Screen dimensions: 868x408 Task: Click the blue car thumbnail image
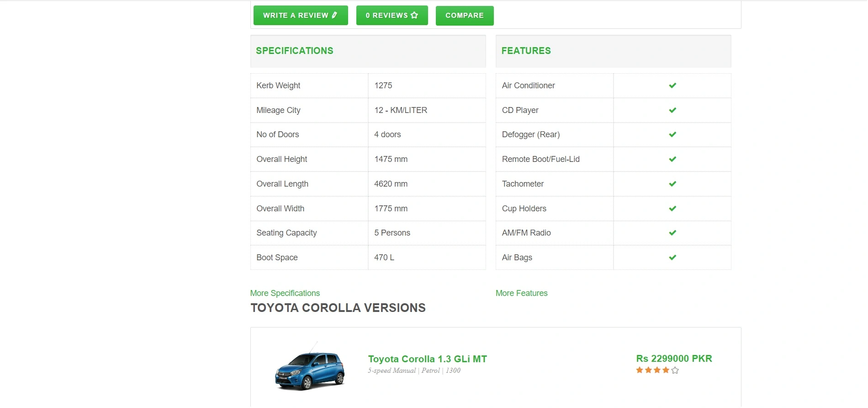[x=310, y=367]
